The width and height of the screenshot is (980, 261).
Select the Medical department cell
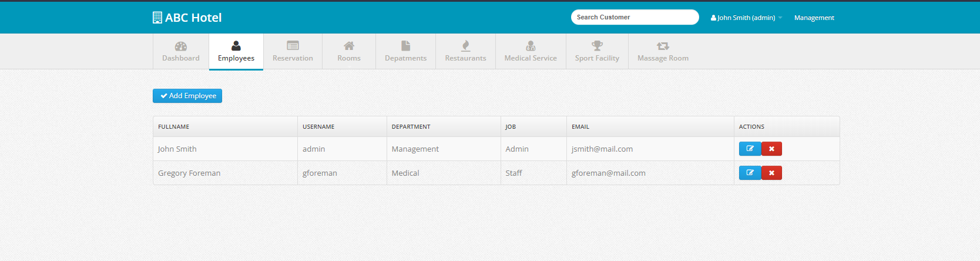[x=444, y=173]
